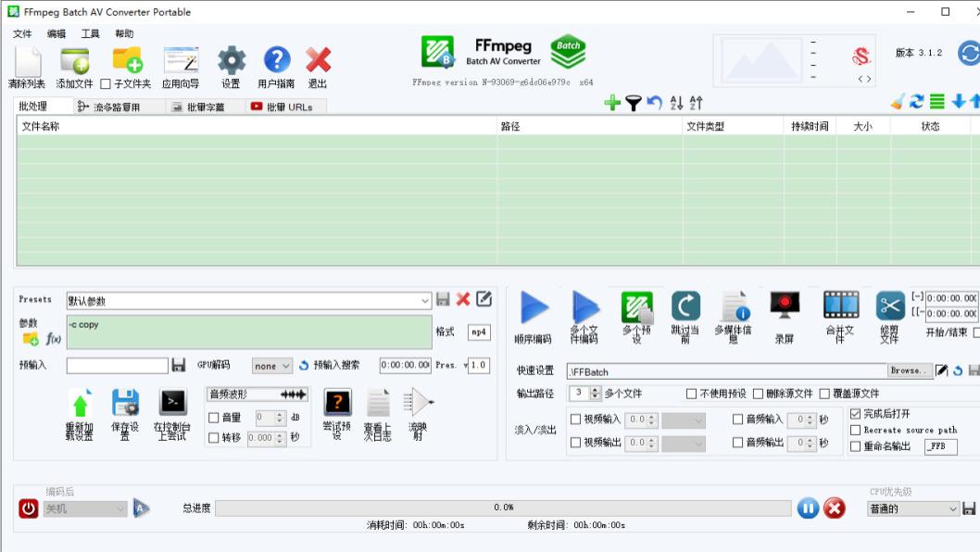
Task: Click the 录屏 screen record icon
Action: tap(785, 307)
